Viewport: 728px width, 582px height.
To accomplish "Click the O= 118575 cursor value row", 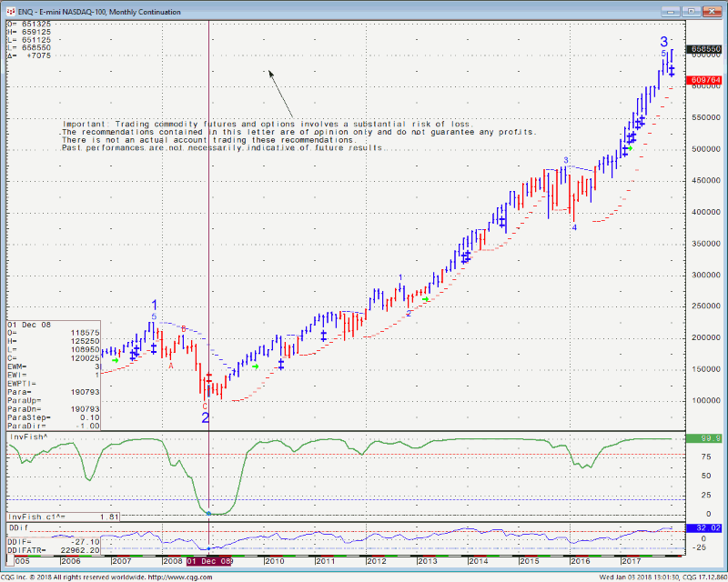I will (54, 333).
